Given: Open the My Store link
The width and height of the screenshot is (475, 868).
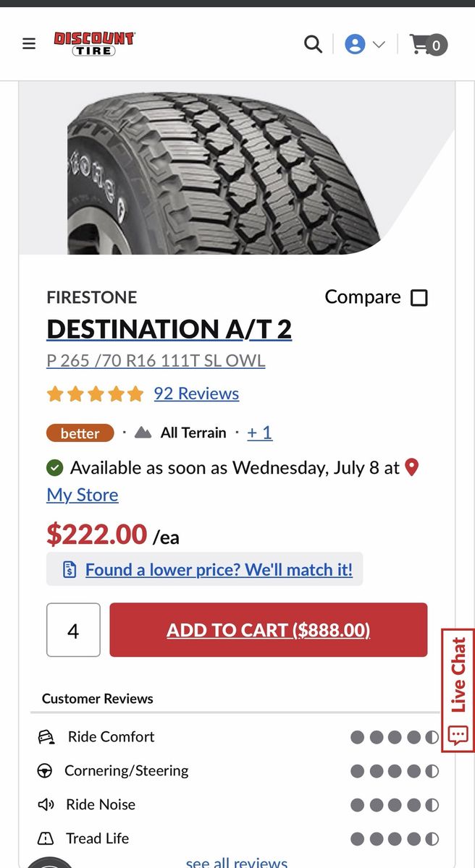Looking at the screenshot, I should pyautogui.click(x=83, y=495).
